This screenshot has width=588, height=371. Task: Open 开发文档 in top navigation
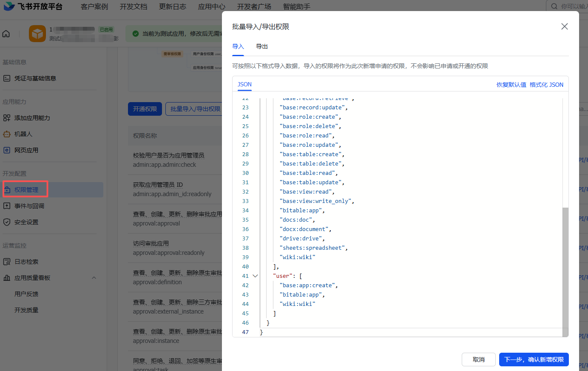pyautogui.click(x=134, y=6)
